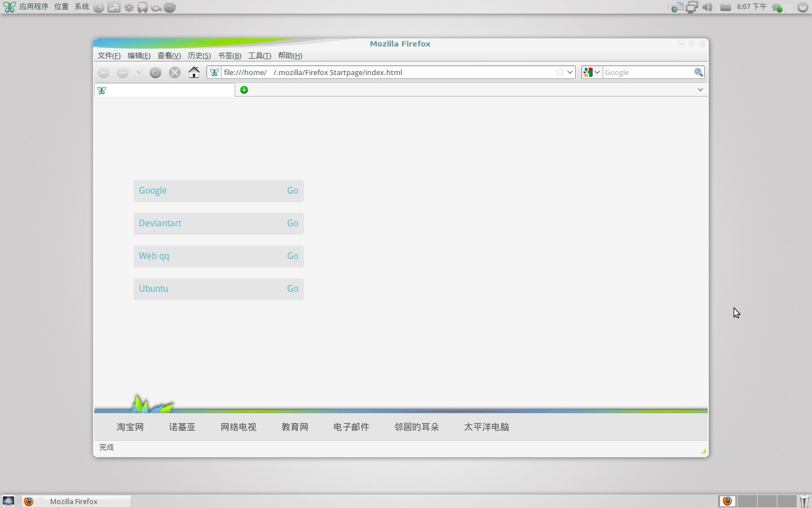Click the Deviantart link

click(160, 224)
